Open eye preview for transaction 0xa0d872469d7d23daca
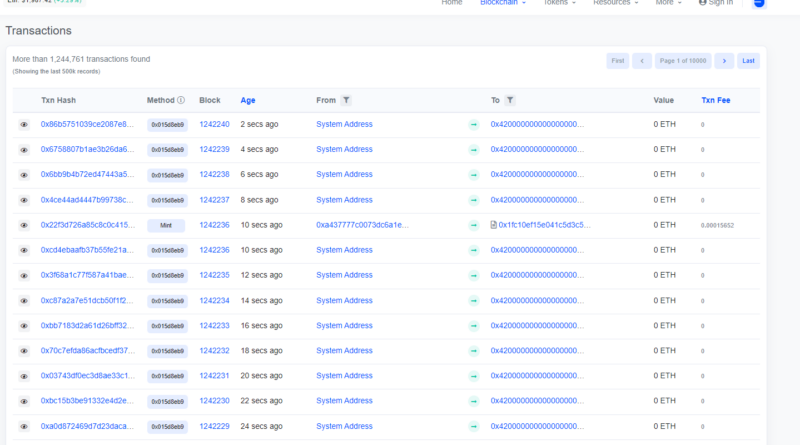 (24, 426)
